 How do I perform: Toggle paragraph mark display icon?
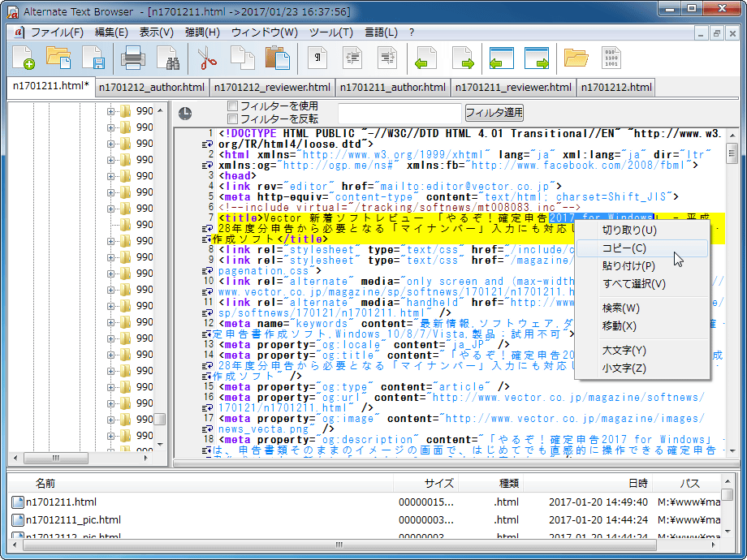[317, 58]
